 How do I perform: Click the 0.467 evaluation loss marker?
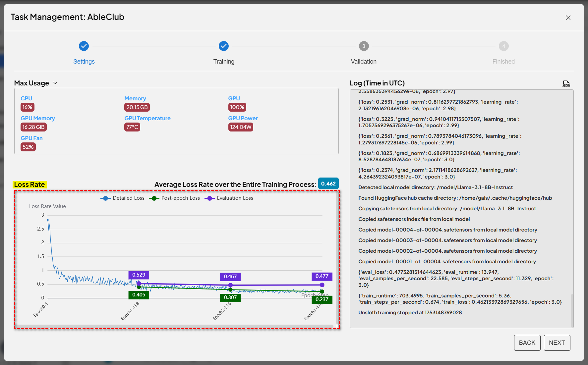230,285
